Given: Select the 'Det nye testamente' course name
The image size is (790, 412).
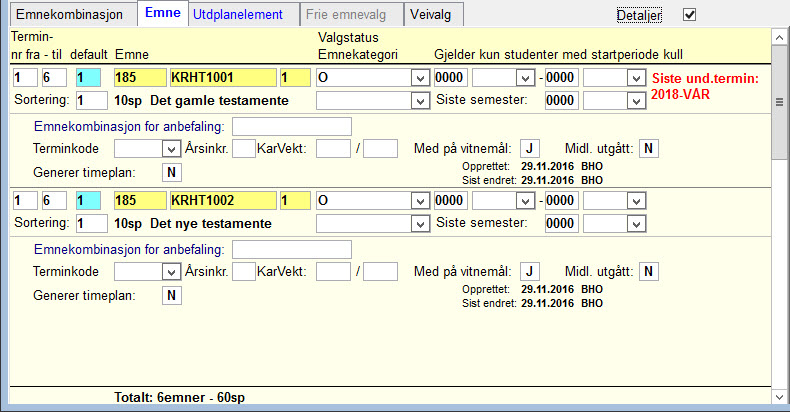Looking at the screenshot, I should [x=211, y=224].
